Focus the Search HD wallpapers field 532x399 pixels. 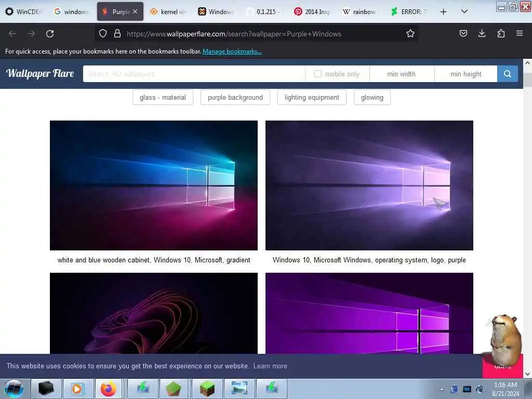click(x=194, y=74)
